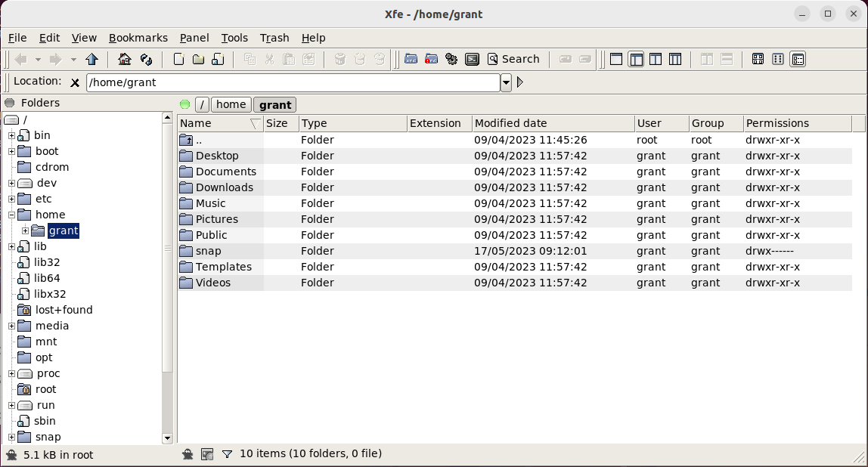Open the Tools menu
The width and height of the screenshot is (868, 467).
coord(234,38)
